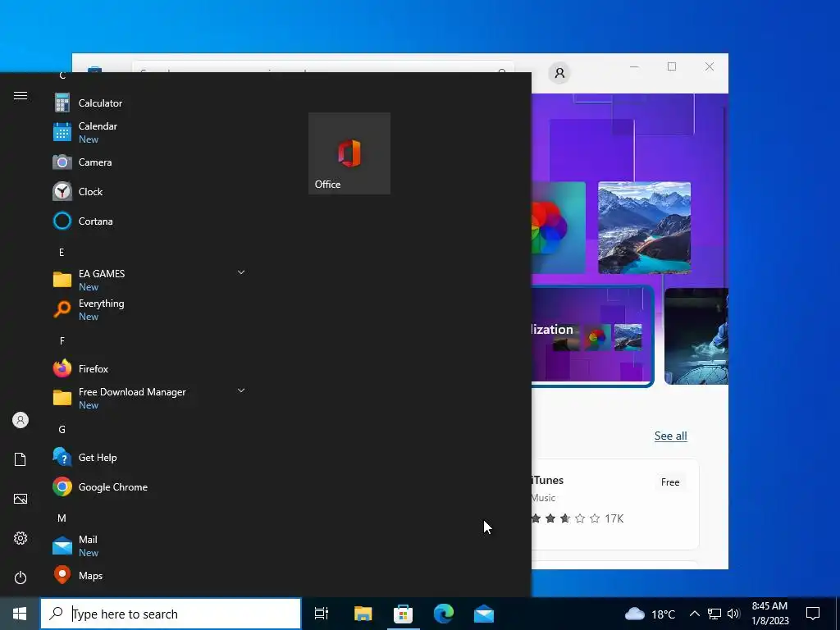
Task: Expand the Free Download Manager chevron
Action: click(x=241, y=390)
